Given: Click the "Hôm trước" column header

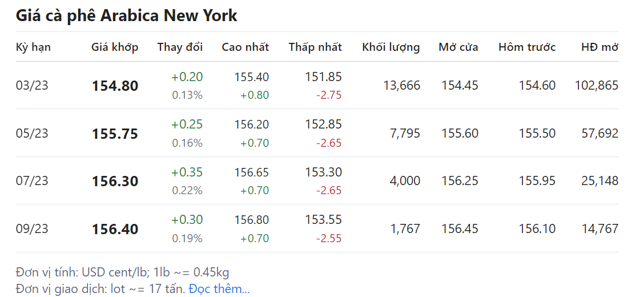Looking at the screenshot, I should coord(527,47).
